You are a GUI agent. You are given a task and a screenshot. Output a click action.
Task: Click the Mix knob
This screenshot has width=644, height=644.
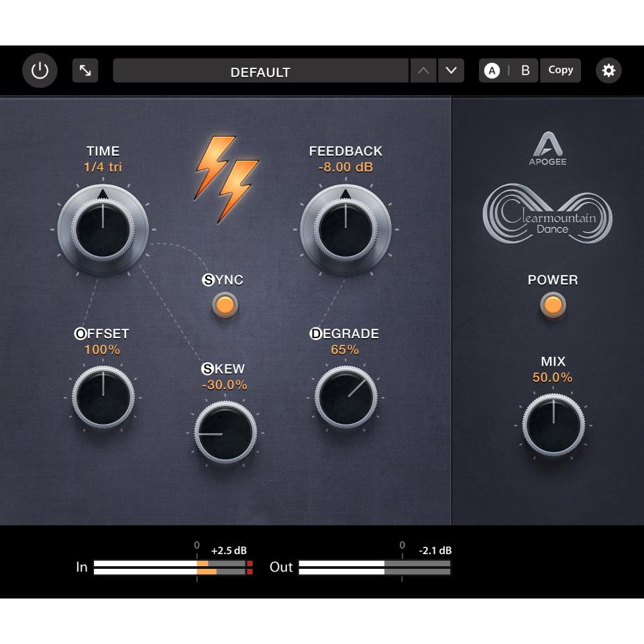[x=553, y=425]
